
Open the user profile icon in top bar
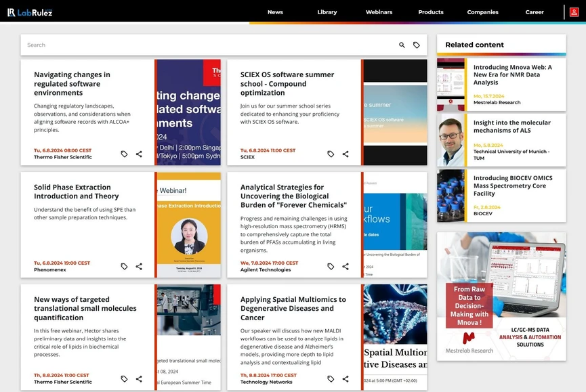click(x=574, y=12)
